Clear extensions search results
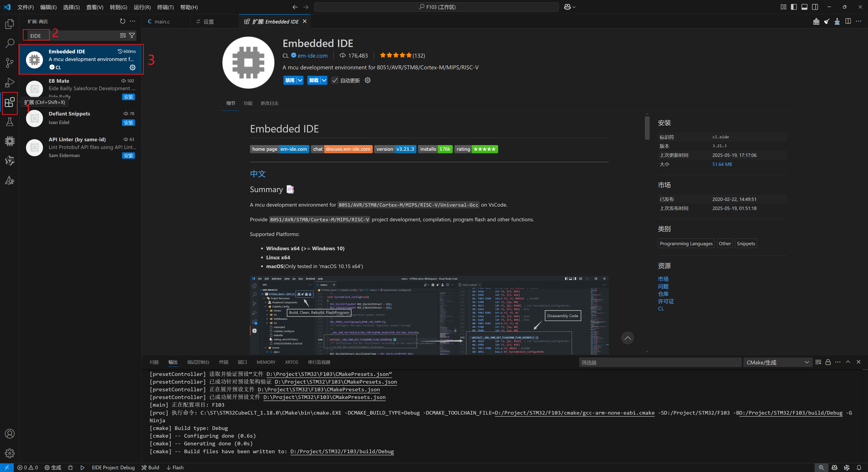Screen dimensions: 868x472 pyautogui.click(x=123, y=35)
